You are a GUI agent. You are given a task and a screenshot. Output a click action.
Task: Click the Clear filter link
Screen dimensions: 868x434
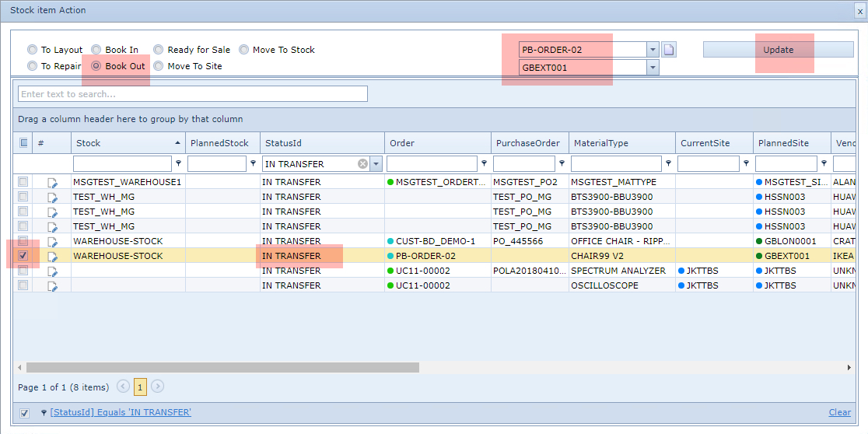(x=839, y=413)
